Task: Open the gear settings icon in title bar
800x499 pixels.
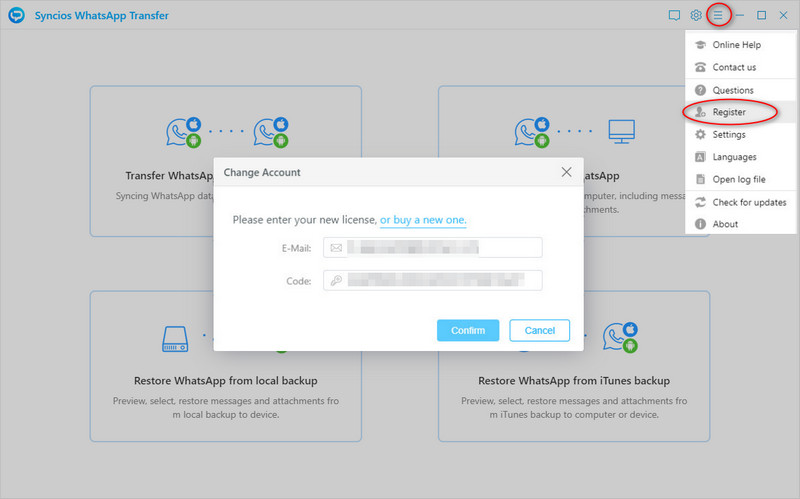Action: click(696, 15)
